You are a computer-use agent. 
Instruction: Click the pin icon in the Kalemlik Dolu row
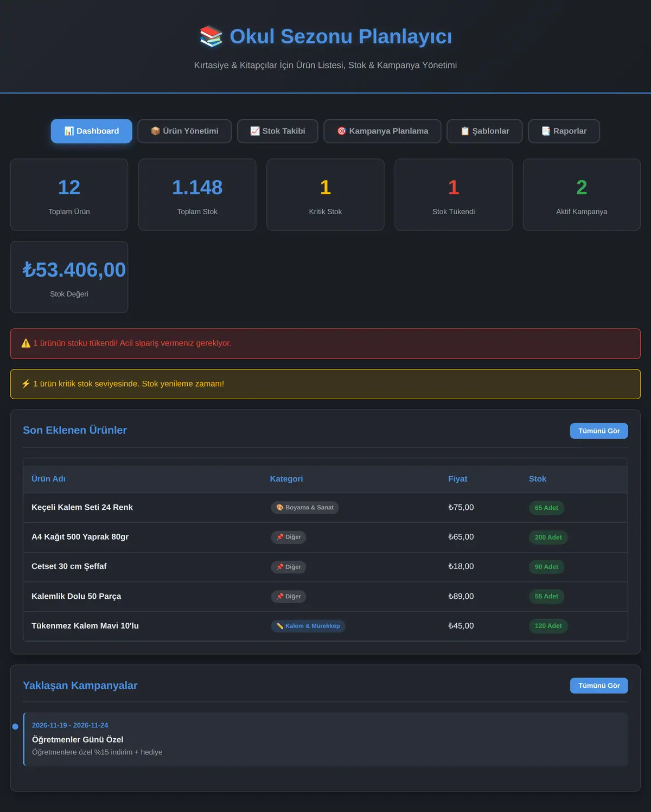click(280, 597)
